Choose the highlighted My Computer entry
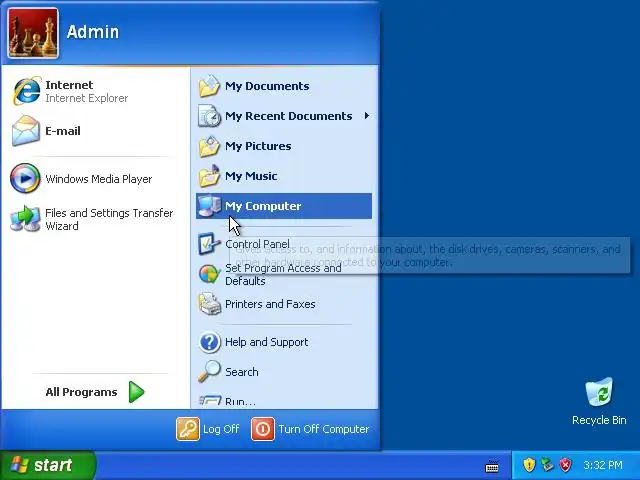640x480 pixels. tap(284, 206)
